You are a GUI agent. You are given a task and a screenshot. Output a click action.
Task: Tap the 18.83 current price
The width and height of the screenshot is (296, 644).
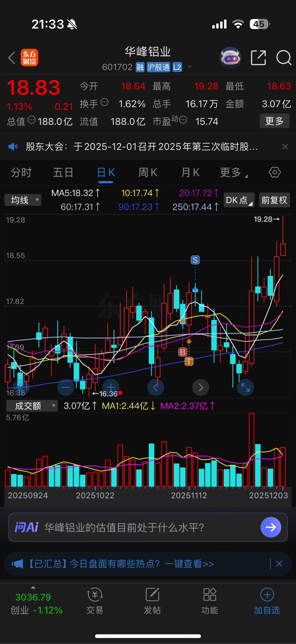click(x=34, y=87)
